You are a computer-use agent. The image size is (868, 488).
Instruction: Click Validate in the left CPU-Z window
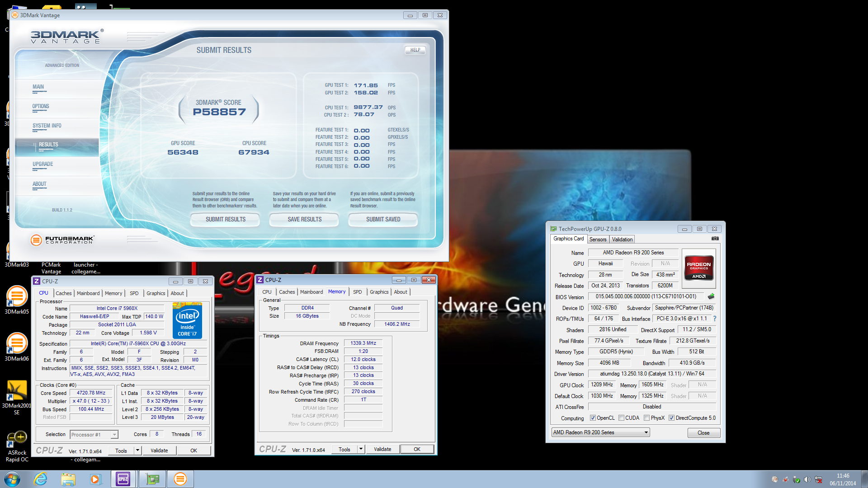[x=159, y=450]
